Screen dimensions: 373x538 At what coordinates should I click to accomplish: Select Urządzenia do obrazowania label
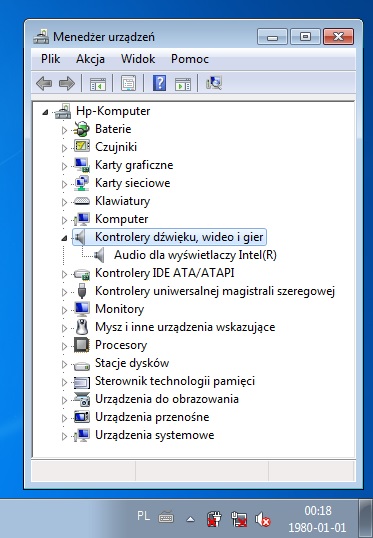pyautogui.click(x=167, y=399)
